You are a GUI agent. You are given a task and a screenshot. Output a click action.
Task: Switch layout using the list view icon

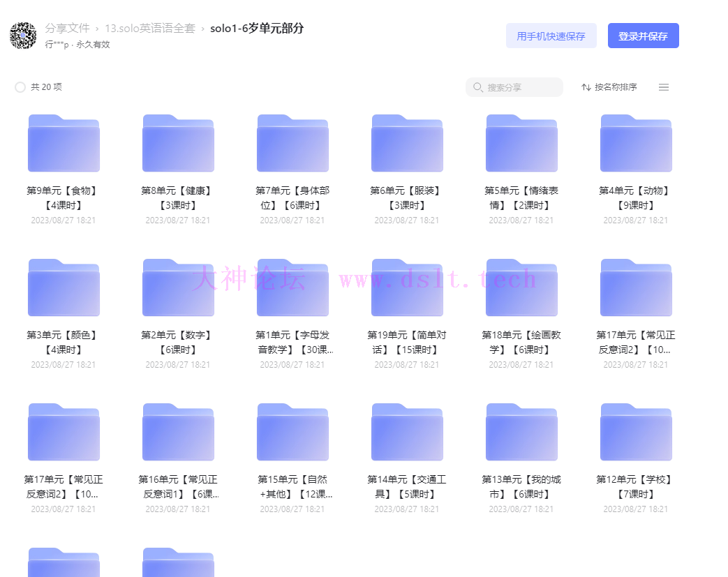(664, 87)
